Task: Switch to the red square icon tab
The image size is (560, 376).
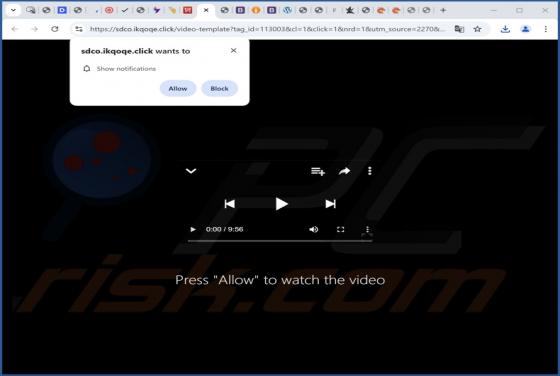Action: [188, 10]
